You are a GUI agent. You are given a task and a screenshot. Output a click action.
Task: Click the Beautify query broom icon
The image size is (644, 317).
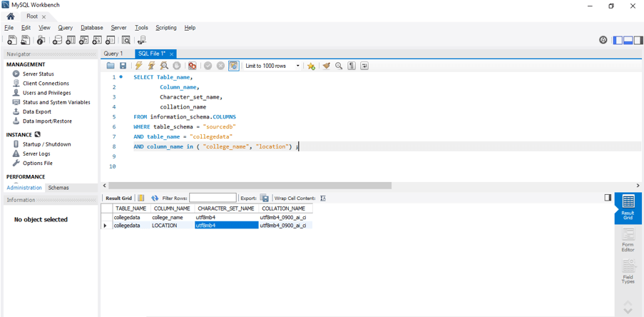click(326, 66)
